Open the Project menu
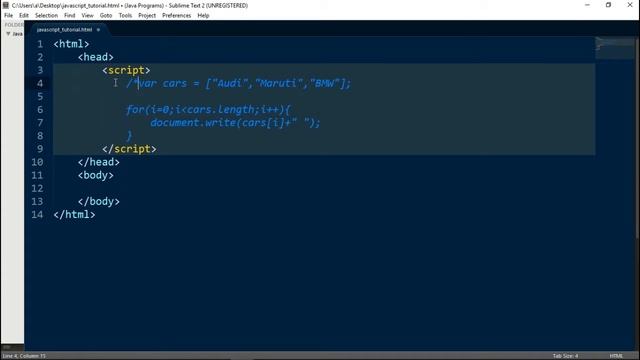The image size is (640, 360). coord(147,16)
